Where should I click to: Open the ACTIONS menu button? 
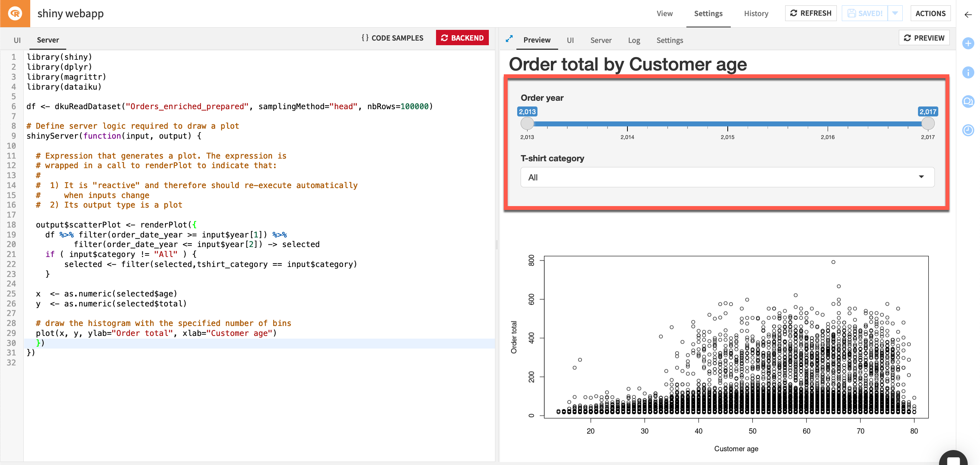[930, 13]
